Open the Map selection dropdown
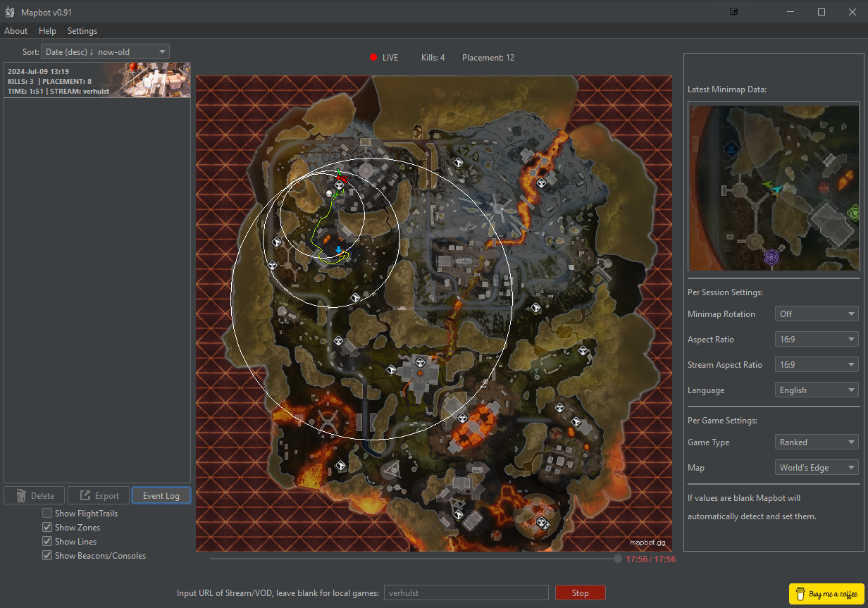This screenshot has width=868, height=608. click(x=816, y=467)
